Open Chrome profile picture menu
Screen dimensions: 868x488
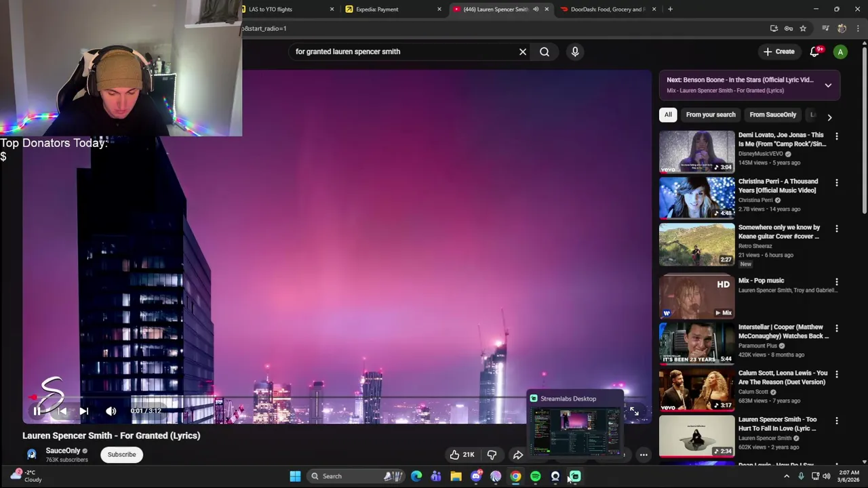click(x=842, y=28)
